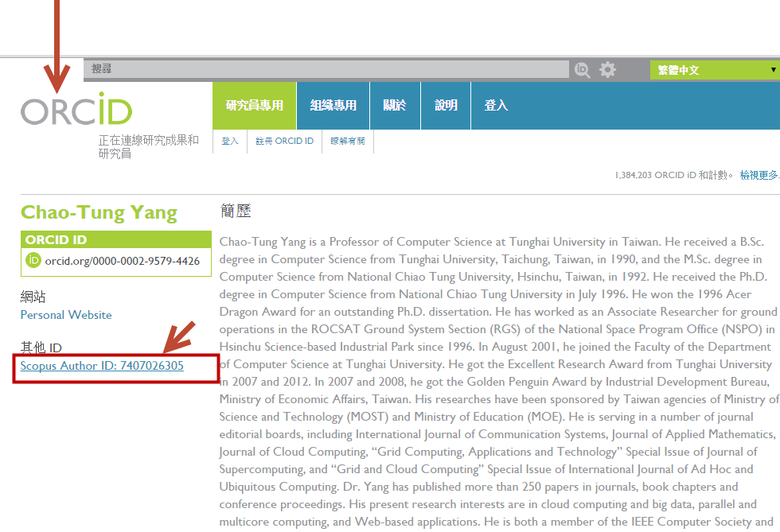
Task: Click the ORCID logo
Action: tap(76, 109)
